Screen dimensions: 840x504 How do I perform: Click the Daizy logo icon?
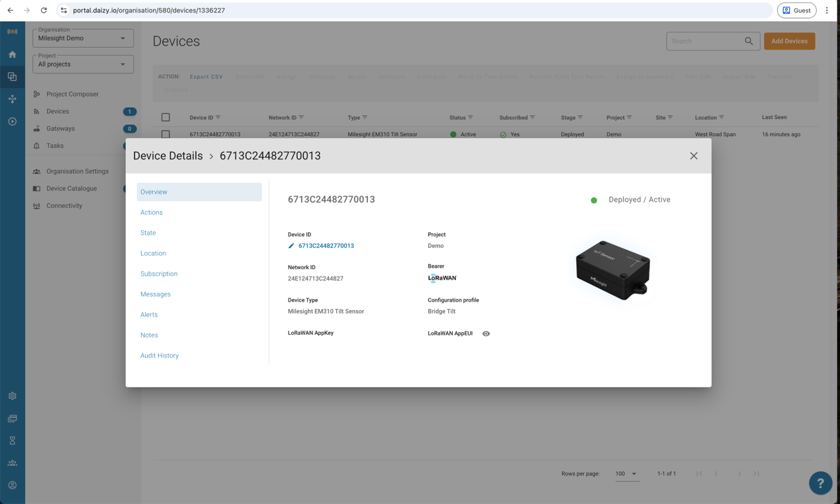(x=12, y=31)
